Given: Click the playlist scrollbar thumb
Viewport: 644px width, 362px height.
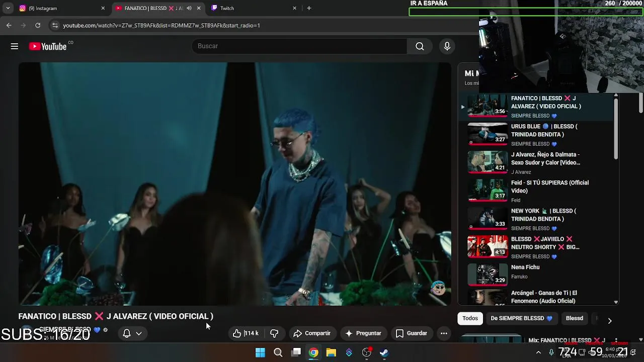Looking at the screenshot, I should [x=616, y=128].
